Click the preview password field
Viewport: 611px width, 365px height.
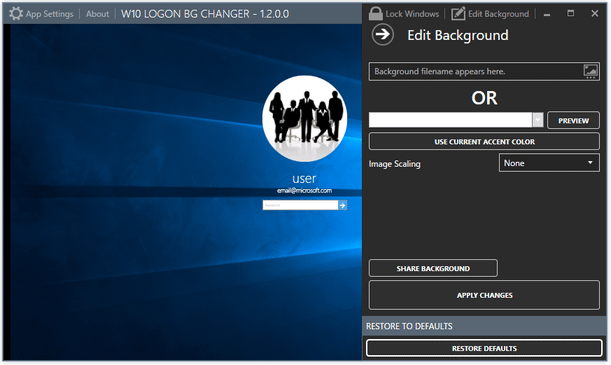click(x=300, y=205)
